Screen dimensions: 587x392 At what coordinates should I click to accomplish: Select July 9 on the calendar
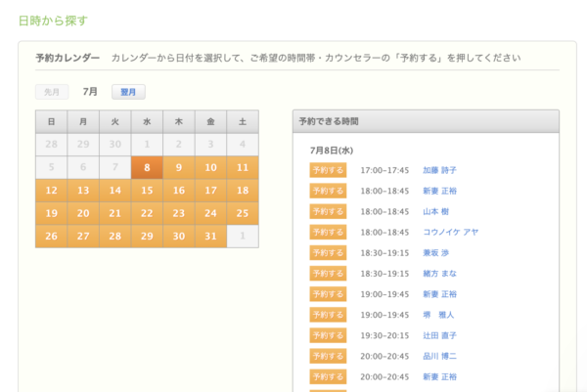(179, 167)
